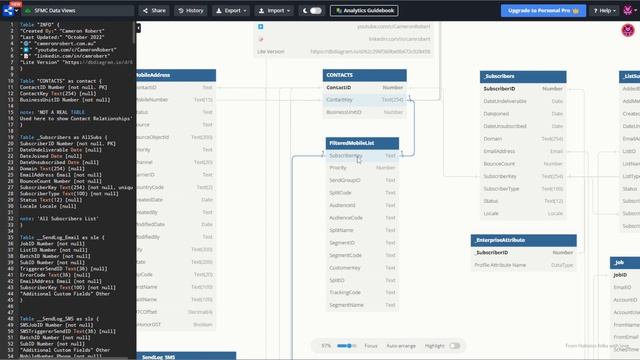Click the YouTube icon in the INFO table
The image size is (640, 360).
click(260, 27)
